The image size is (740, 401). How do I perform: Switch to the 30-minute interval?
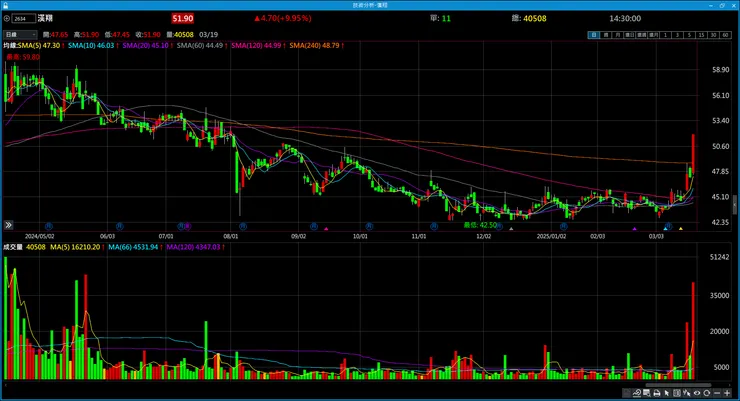[713, 35]
